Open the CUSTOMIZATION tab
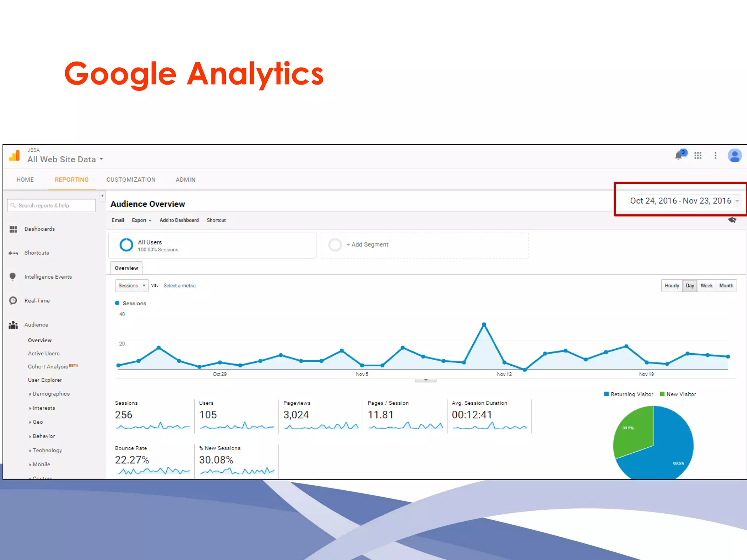This screenshot has width=747, height=560. pos(131,180)
